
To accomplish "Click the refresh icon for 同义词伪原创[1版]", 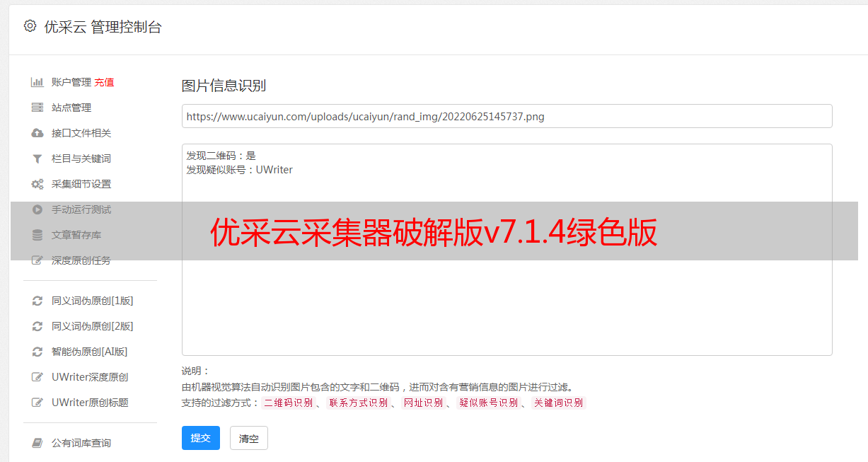I will [37, 301].
